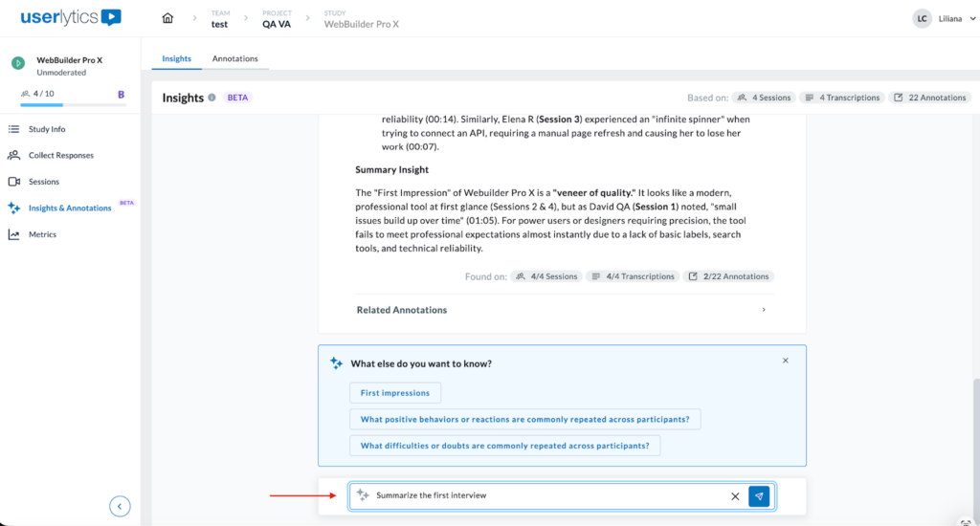Select the difficulties or doubts suggested question
Screen dimensions: 980x526
(504, 446)
